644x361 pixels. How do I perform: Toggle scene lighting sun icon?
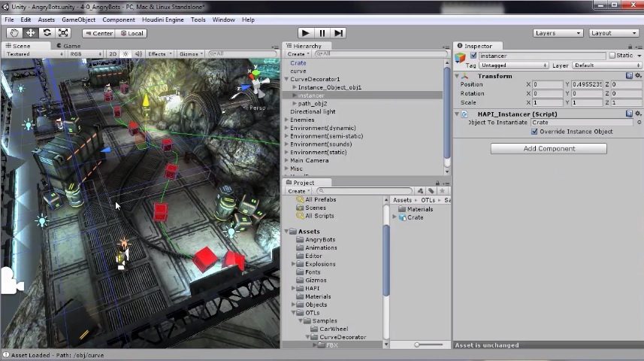[x=125, y=54]
